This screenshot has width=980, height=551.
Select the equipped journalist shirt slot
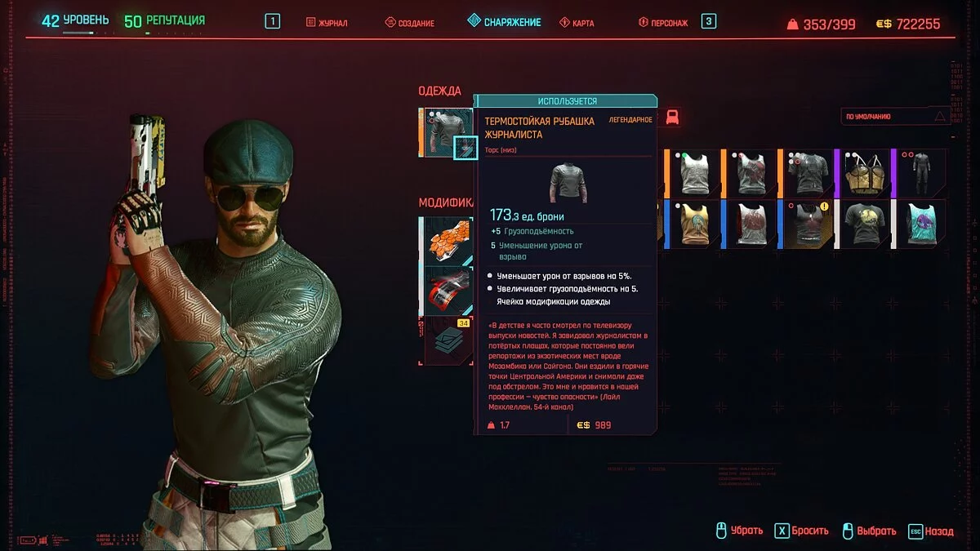point(447,132)
